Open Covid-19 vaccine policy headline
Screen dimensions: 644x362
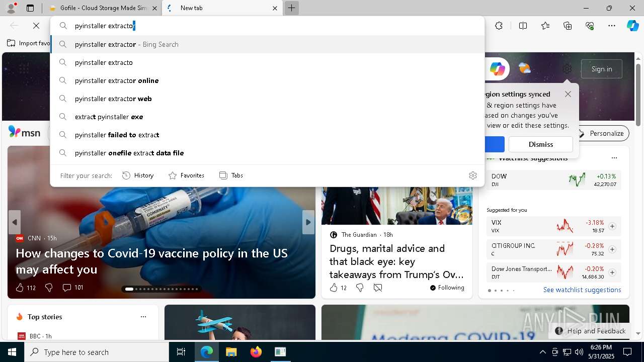click(x=151, y=261)
